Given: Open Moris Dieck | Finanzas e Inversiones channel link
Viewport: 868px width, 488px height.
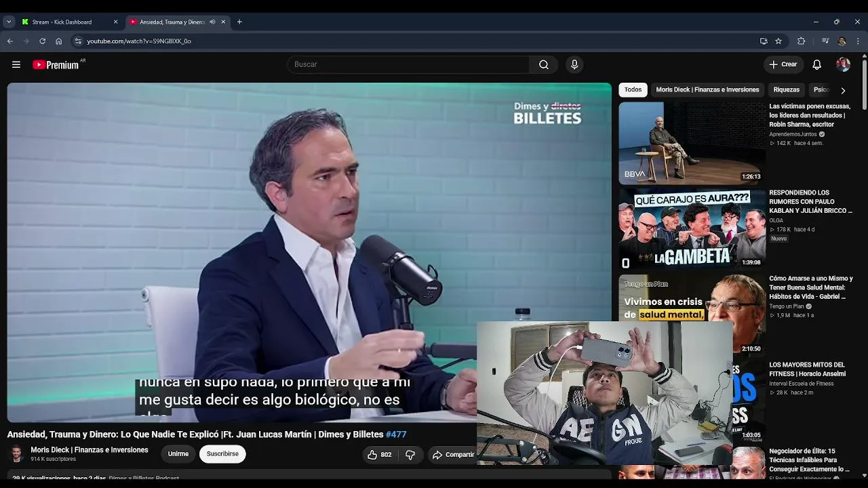Looking at the screenshot, I should [90, 450].
